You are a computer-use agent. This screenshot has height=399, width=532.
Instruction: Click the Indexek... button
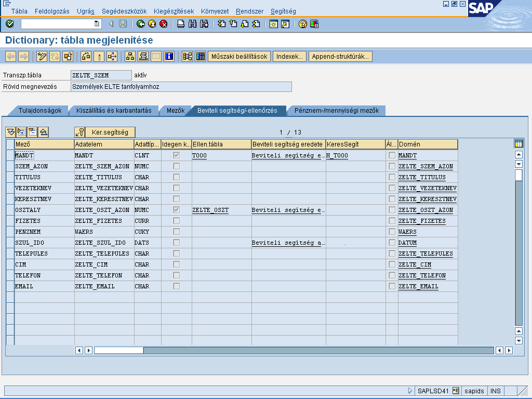pos(289,56)
